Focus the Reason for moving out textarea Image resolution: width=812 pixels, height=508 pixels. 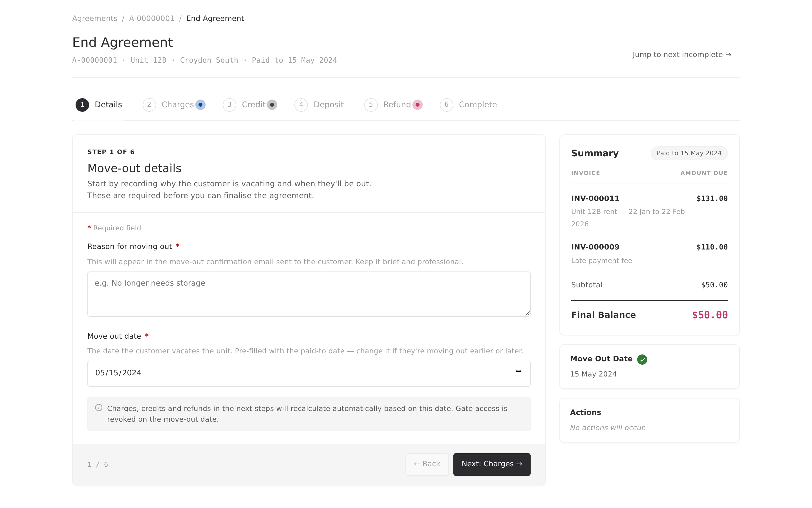(309, 294)
